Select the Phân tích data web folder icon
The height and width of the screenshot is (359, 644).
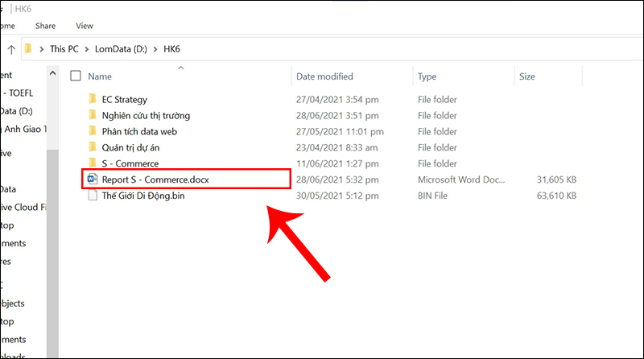coord(93,131)
